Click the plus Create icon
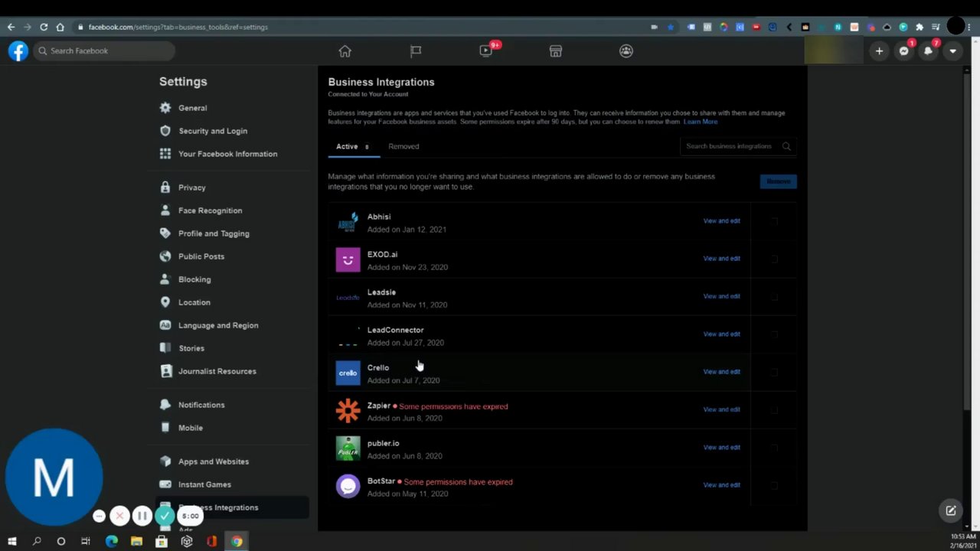The width and height of the screenshot is (980, 551). [879, 51]
